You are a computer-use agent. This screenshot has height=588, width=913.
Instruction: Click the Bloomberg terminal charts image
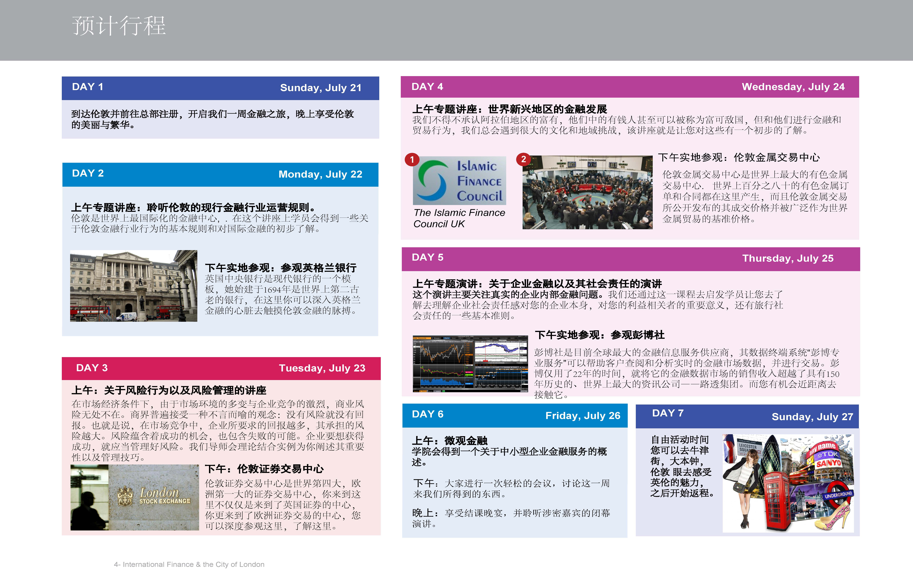(x=470, y=364)
